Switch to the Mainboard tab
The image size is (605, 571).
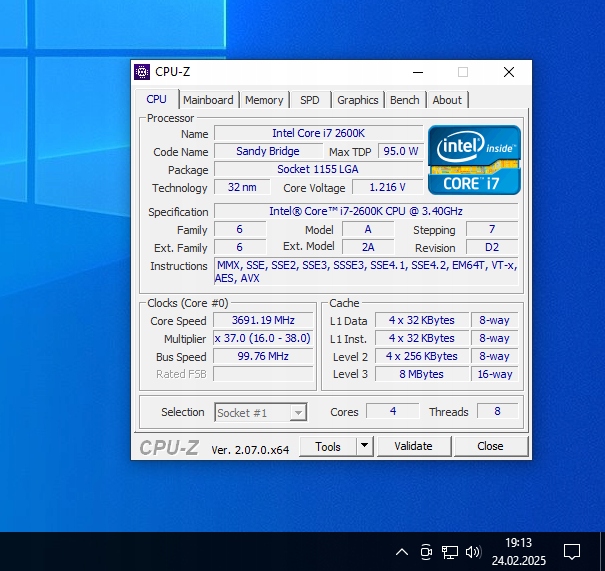coord(208,100)
